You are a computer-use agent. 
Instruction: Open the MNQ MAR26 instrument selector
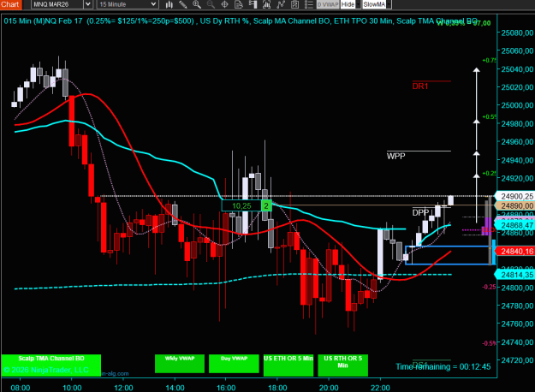[x=57, y=4]
